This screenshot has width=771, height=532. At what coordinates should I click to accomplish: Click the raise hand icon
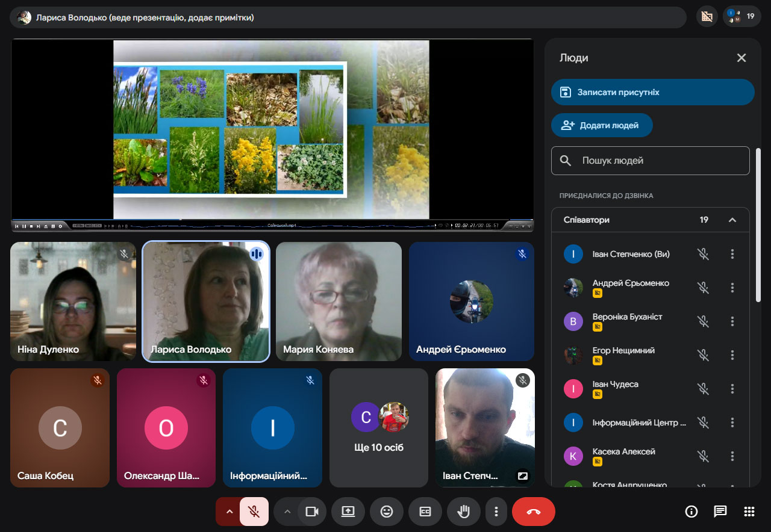463,512
